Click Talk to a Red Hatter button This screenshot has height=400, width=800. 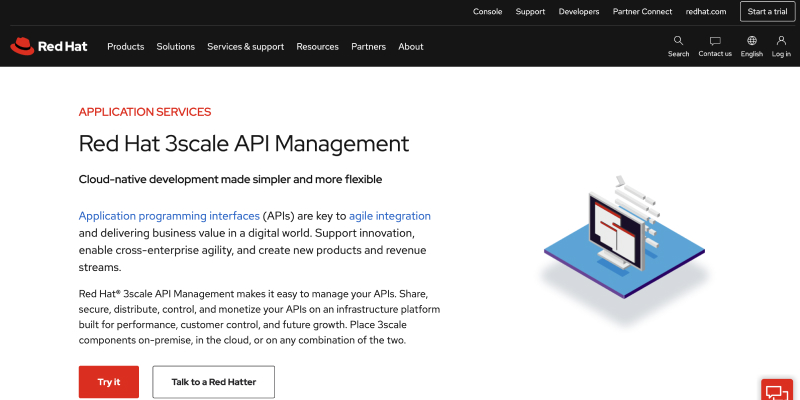pyautogui.click(x=213, y=382)
